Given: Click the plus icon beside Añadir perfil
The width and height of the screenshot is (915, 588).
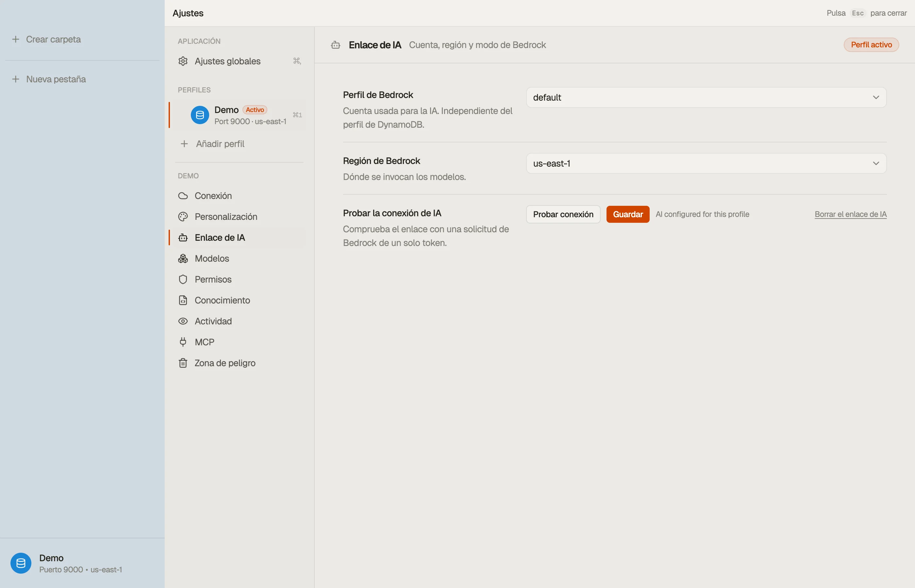Looking at the screenshot, I should (184, 143).
